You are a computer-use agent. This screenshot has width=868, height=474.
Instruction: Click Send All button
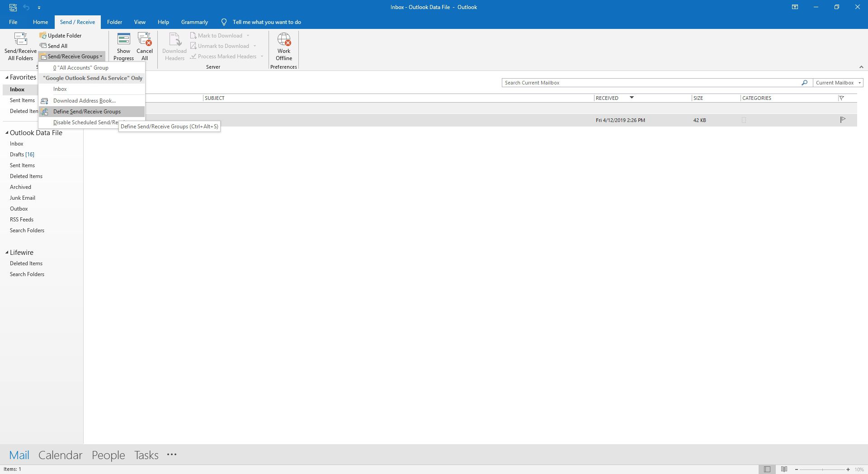[x=53, y=46]
